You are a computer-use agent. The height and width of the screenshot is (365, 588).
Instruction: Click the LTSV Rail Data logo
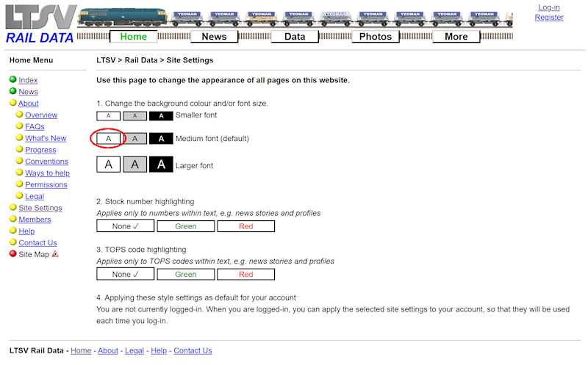point(40,24)
